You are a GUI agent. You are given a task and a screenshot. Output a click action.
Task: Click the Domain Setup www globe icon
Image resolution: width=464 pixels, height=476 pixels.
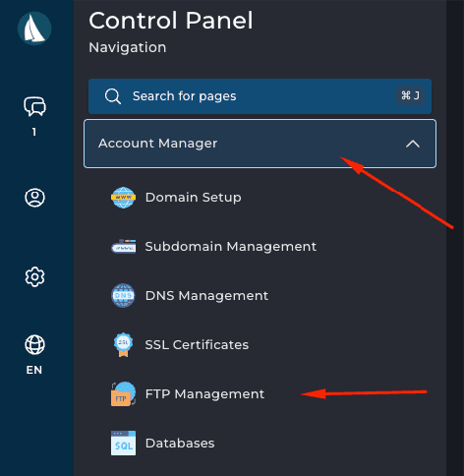pyautogui.click(x=123, y=198)
